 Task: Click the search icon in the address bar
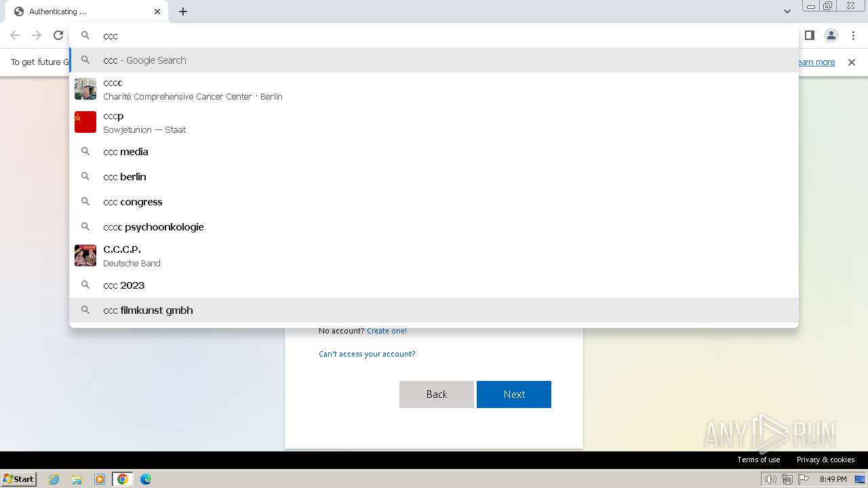tap(85, 35)
